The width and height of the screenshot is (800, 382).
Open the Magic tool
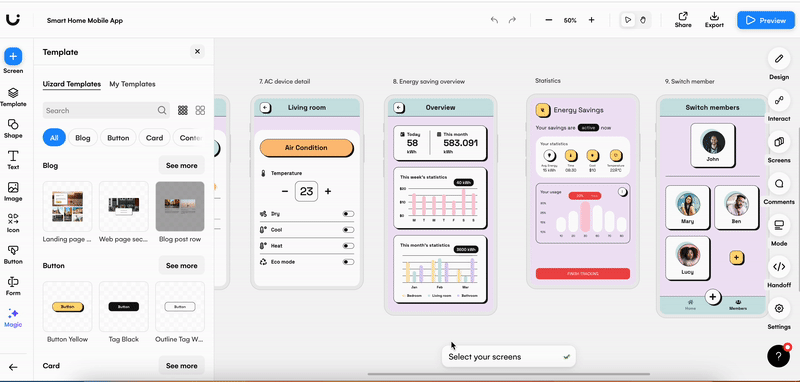pyautogui.click(x=13, y=318)
